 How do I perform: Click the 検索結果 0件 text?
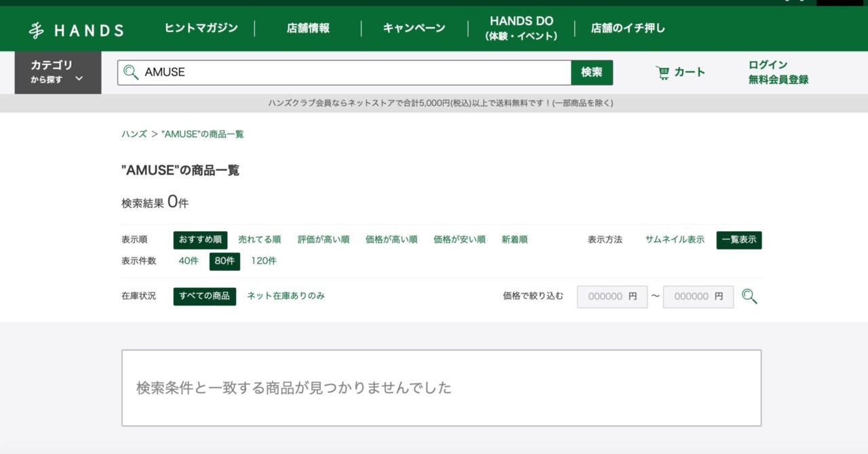155,203
